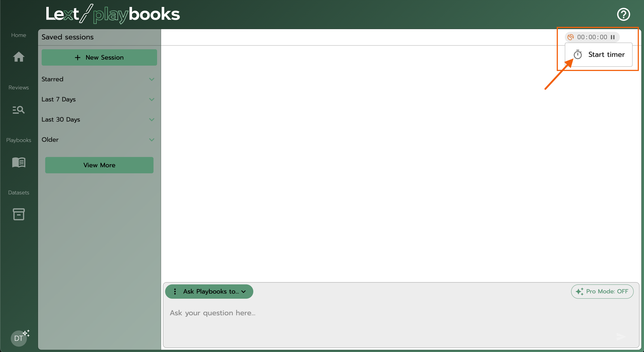Select the Ask Playbooks to dropdown

209,291
